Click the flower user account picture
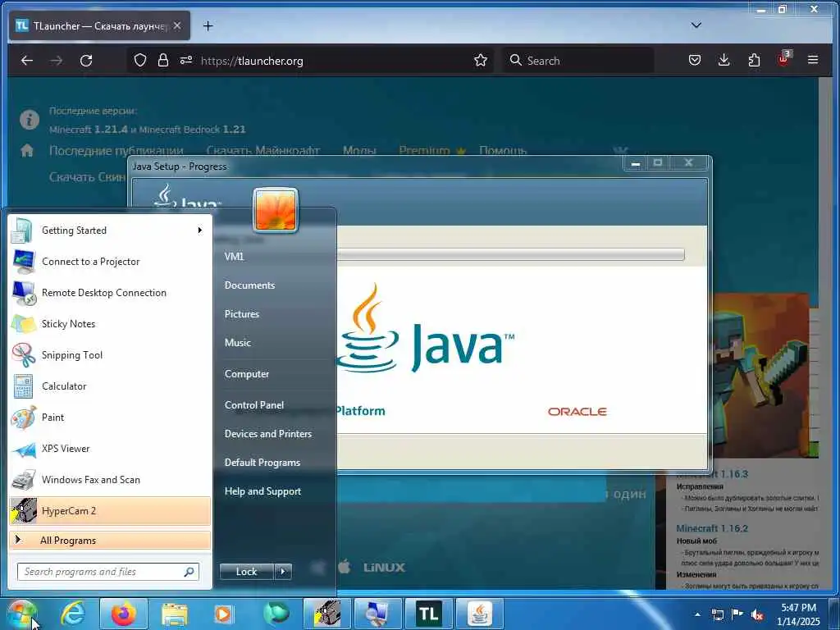This screenshot has width=840, height=630. point(276,210)
